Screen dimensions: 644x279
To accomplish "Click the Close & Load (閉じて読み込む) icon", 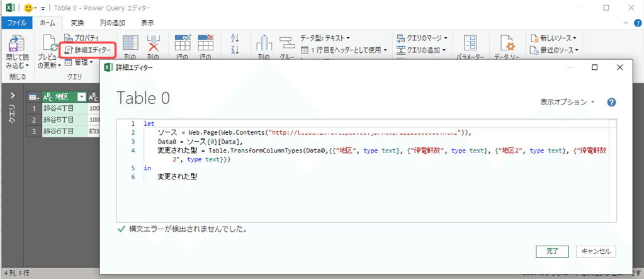I will (17, 43).
